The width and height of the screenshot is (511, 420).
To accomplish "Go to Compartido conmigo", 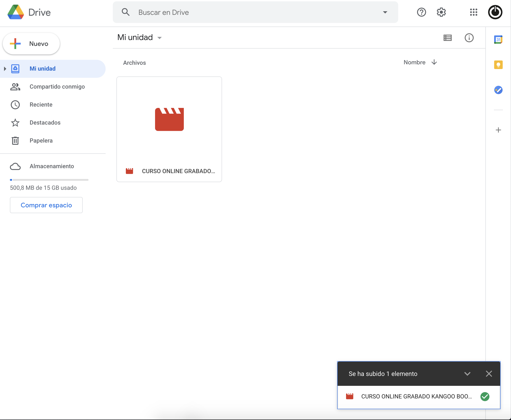I will (x=57, y=87).
